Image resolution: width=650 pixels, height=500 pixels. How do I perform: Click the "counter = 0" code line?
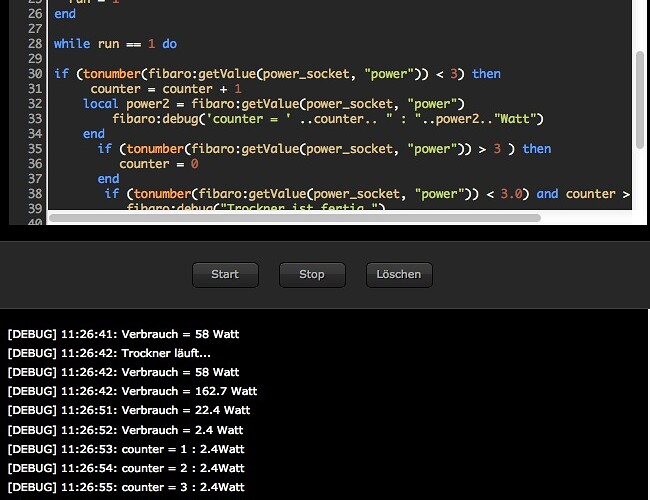click(158, 164)
